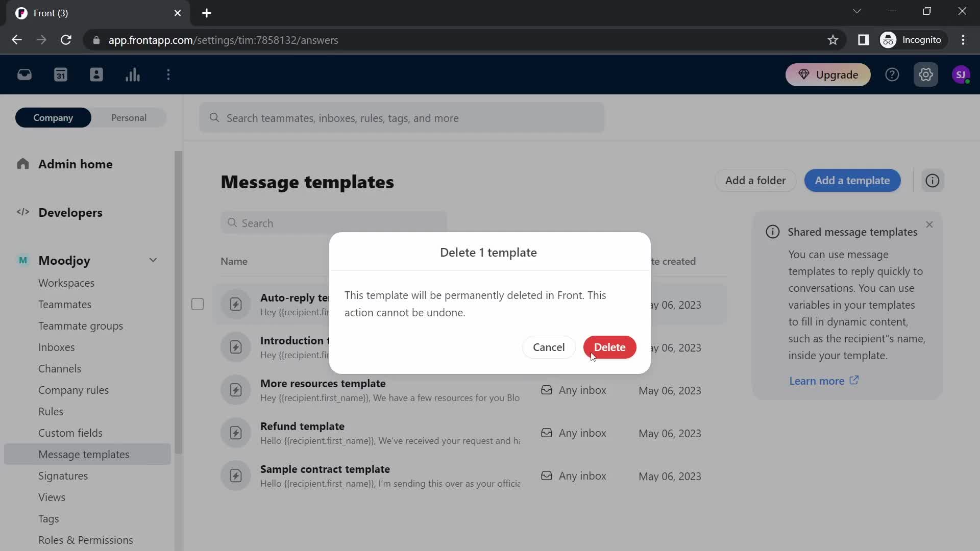Click the Add a folder button
This screenshot has height=551, width=980.
(x=755, y=181)
